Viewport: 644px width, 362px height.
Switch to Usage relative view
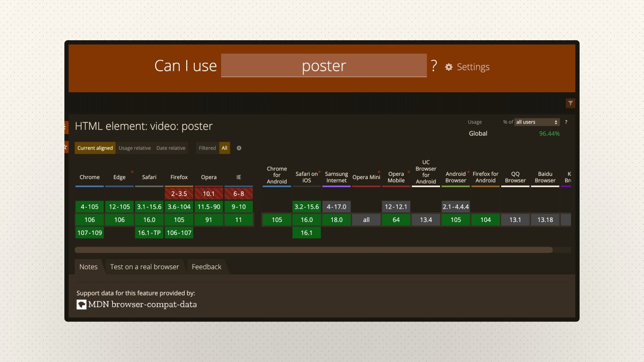[x=135, y=148]
